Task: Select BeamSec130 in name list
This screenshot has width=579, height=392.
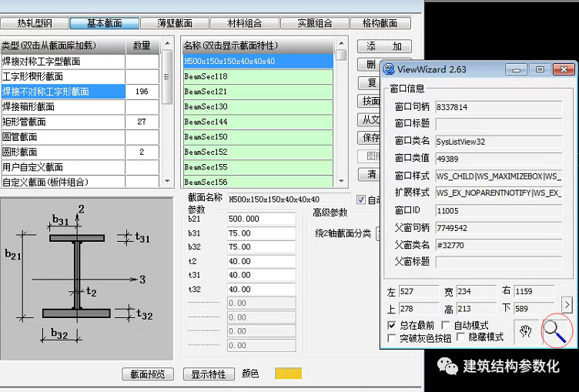Action: point(258,107)
